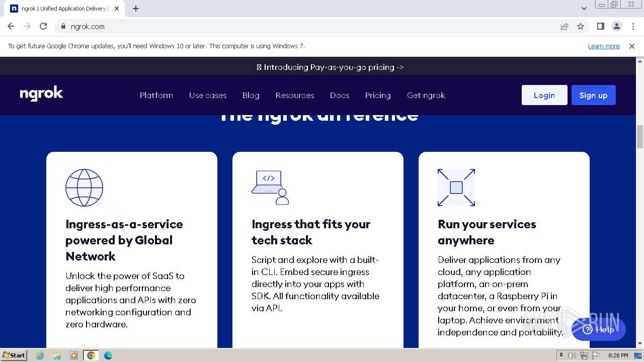
Task: Open the Chrome profile menu
Action: [616, 26]
